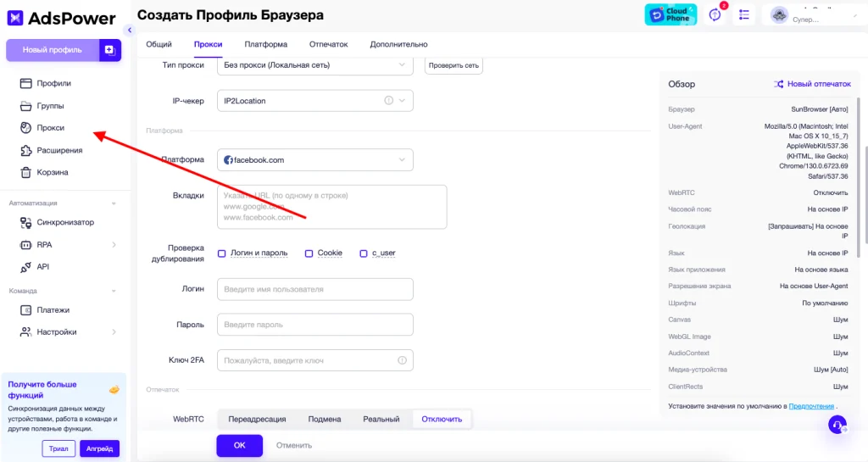Click the Прокси globe icon

pos(25,128)
